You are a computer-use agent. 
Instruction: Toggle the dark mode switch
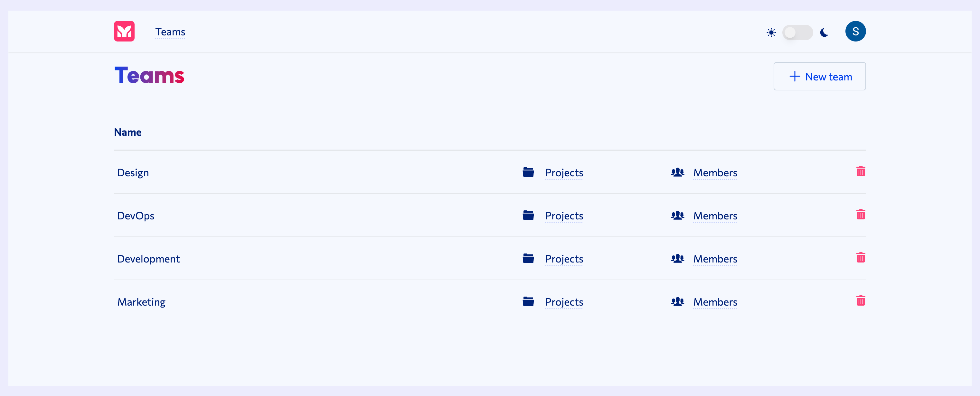pos(797,32)
